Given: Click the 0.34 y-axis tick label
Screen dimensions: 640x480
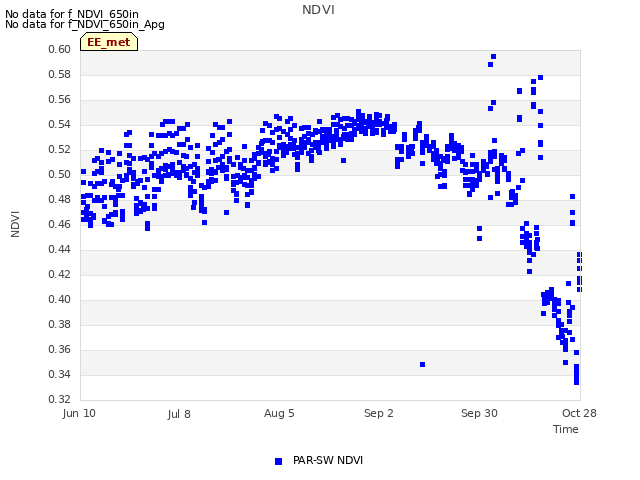Looking at the screenshot, I should (60, 374).
